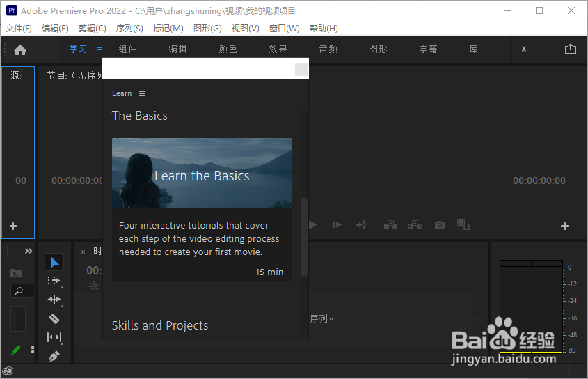Open the 序列(S) menu
Image resolution: width=588 pixels, height=379 pixels.
(129, 28)
